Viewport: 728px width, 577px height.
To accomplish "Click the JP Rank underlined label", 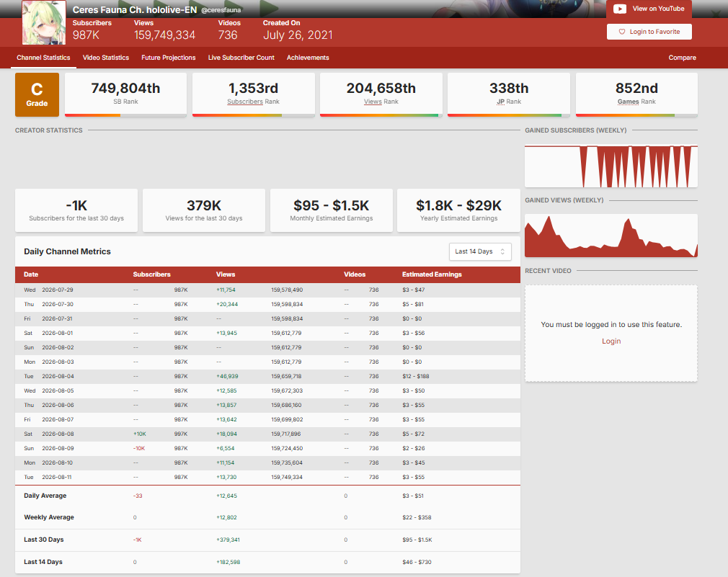I will pyautogui.click(x=500, y=102).
